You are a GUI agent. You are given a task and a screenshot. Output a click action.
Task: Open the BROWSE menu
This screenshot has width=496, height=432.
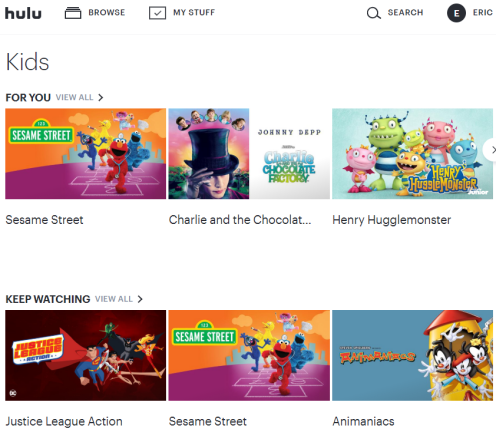pyautogui.click(x=107, y=13)
